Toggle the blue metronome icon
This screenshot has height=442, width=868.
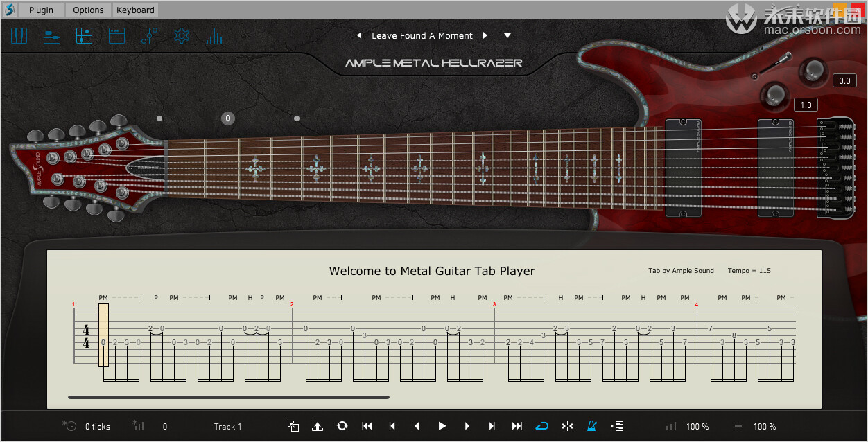[592, 426]
